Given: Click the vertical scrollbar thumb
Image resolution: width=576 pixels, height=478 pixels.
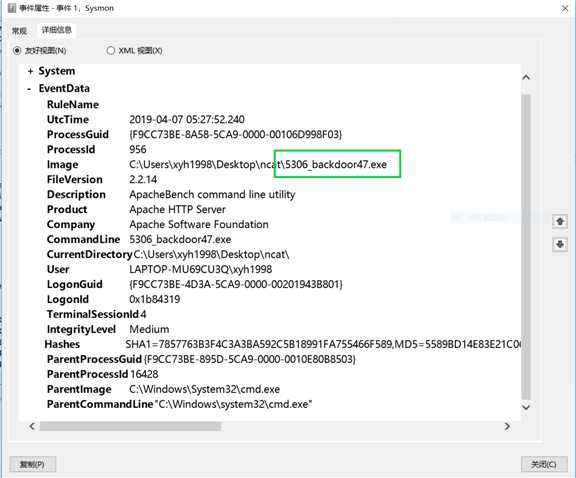Looking at the screenshot, I should pyautogui.click(x=526, y=247).
